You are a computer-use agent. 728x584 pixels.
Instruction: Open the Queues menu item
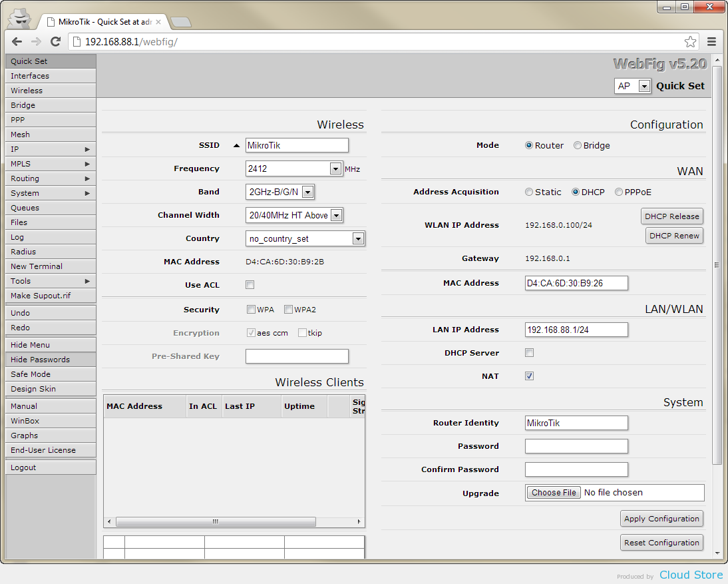[51, 208]
